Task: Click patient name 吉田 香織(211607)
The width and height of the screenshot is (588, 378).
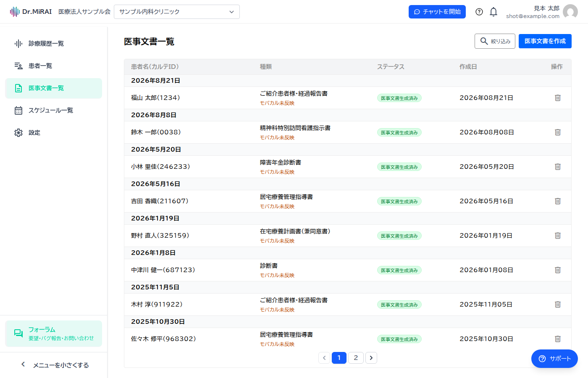Action: coord(160,201)
